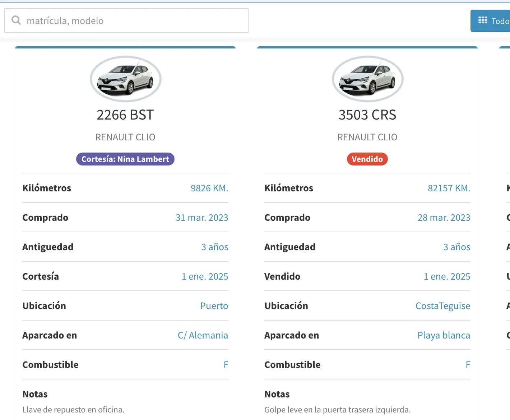510x420 pixels.
Task: Click Ubicación label in 2266 BST card
Action: [x=44, y=306]
